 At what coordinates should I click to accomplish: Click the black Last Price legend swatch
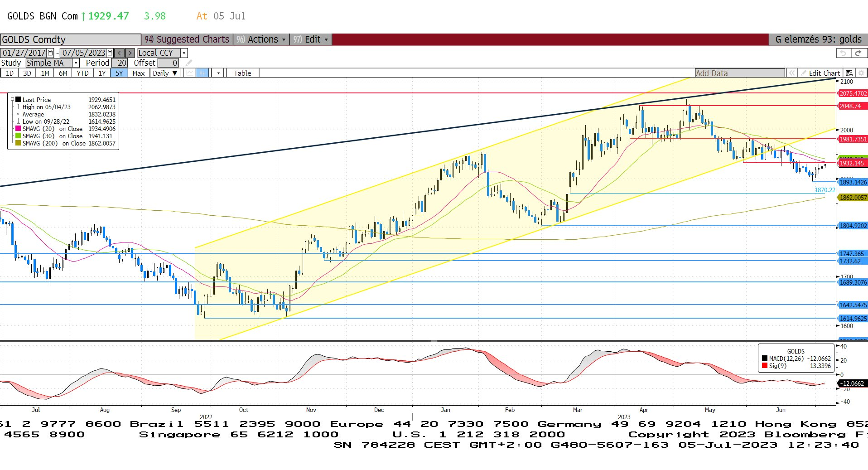point(18,99)
